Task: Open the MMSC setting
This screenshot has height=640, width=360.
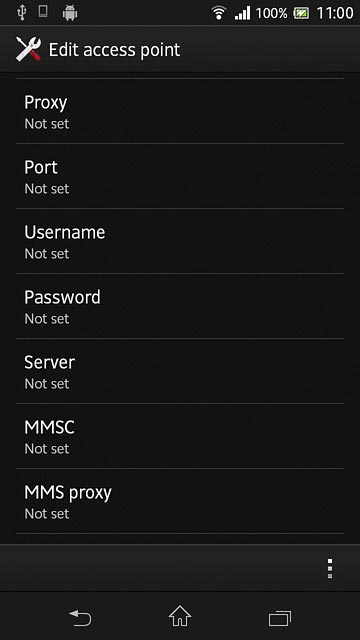Action: click(x=180, y=436)
